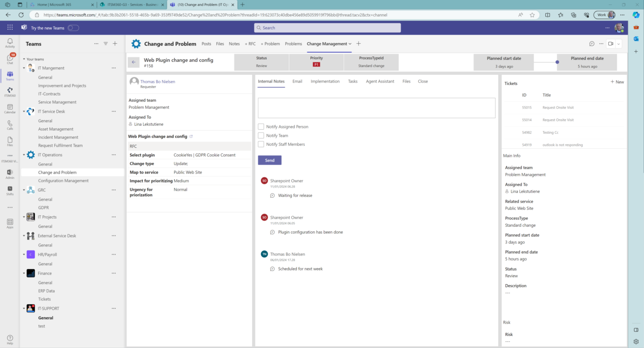Open the Change Management tab dropdown

tap(350, 44)
